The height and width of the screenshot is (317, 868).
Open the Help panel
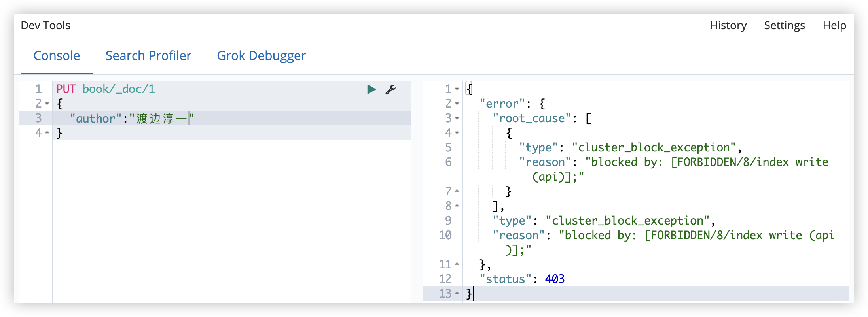tap(834, 26)
